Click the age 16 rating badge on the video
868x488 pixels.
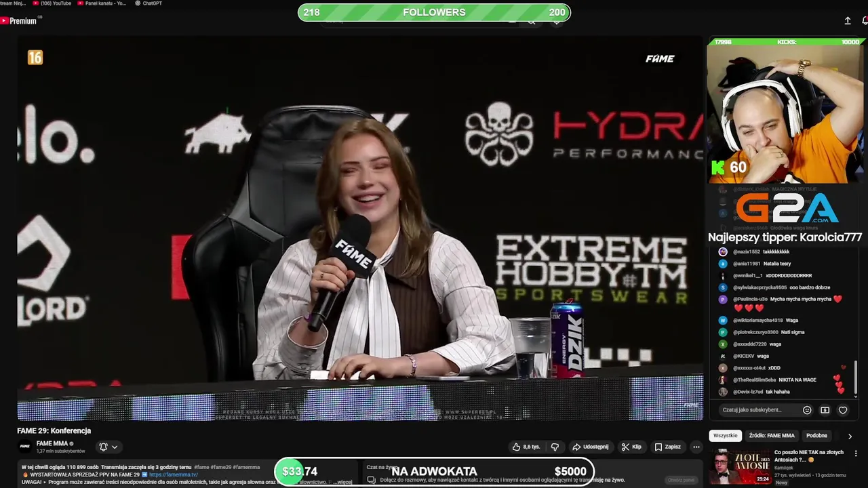[35, 58]
